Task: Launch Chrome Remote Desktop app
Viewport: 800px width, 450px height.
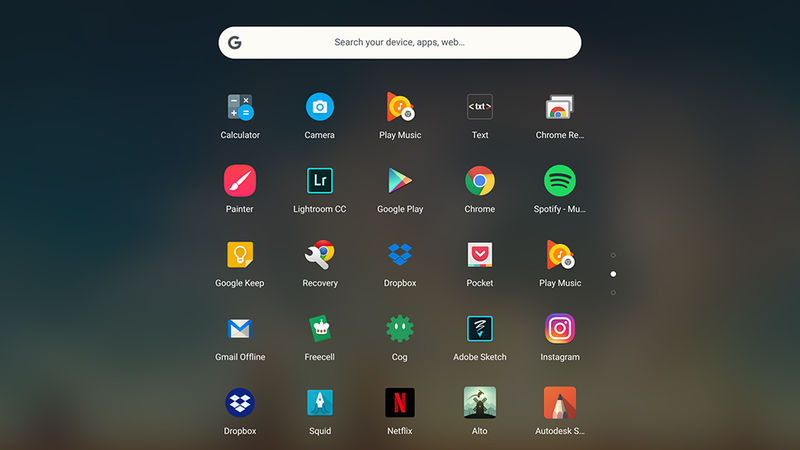Action: [x=560, y=107]
